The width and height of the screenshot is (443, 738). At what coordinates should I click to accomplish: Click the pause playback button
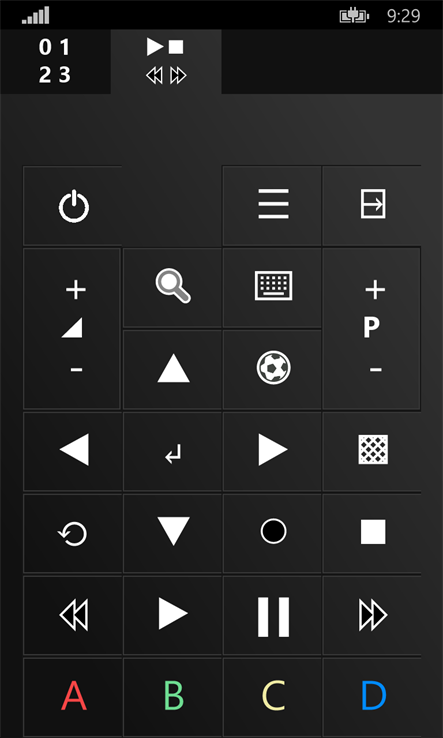coord(274,617)
